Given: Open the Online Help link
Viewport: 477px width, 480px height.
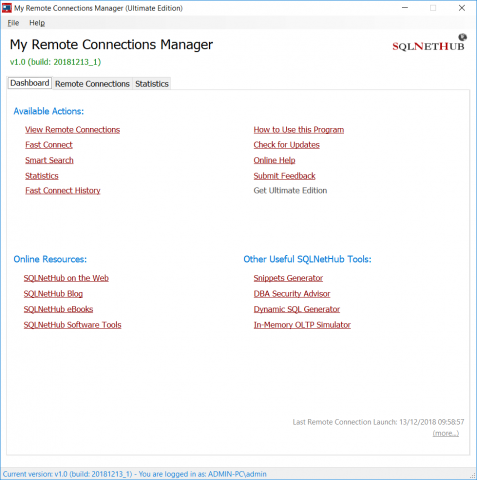Looking at the screenshot, I should (x=274, y=160).
